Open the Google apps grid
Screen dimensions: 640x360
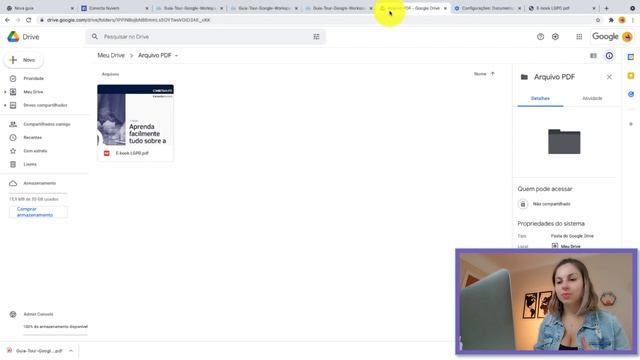[579, 37]
